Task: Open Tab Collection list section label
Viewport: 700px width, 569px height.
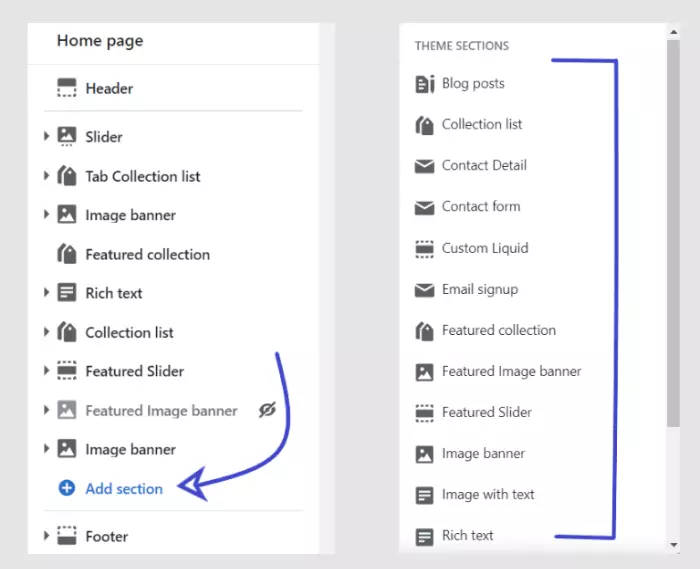Action: click(x=143, y=176)
